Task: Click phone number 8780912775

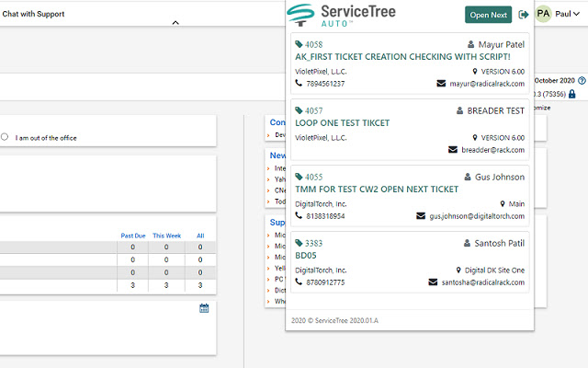Action: 325,282
